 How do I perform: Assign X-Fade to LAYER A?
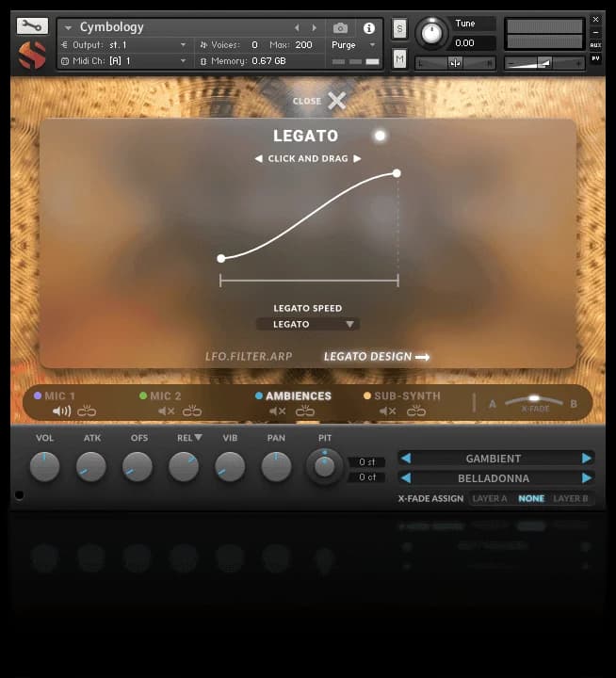pos(490,498)
